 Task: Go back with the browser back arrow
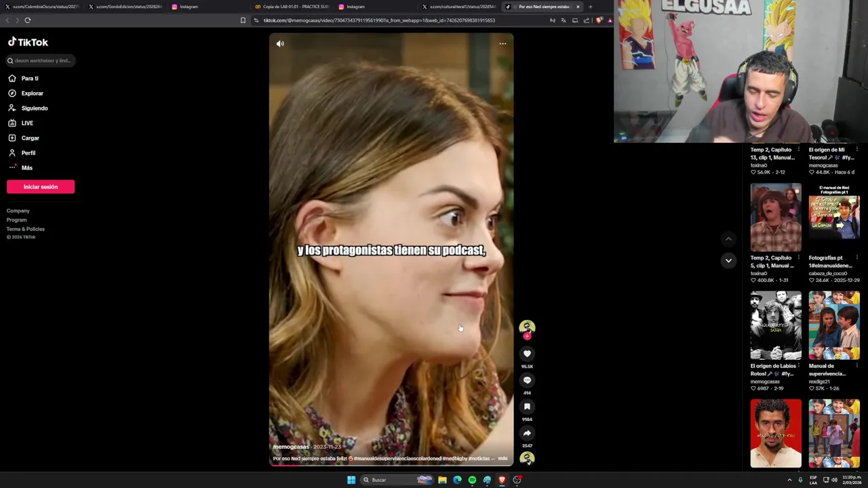point(7,20)
